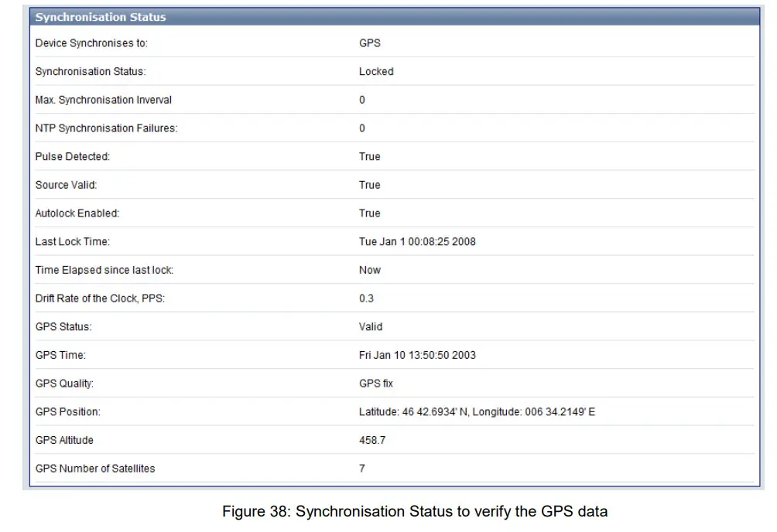Screen dimensions: 777x532
Task: Click the GPS Altitude value 458.7
Action: [372, 440]
